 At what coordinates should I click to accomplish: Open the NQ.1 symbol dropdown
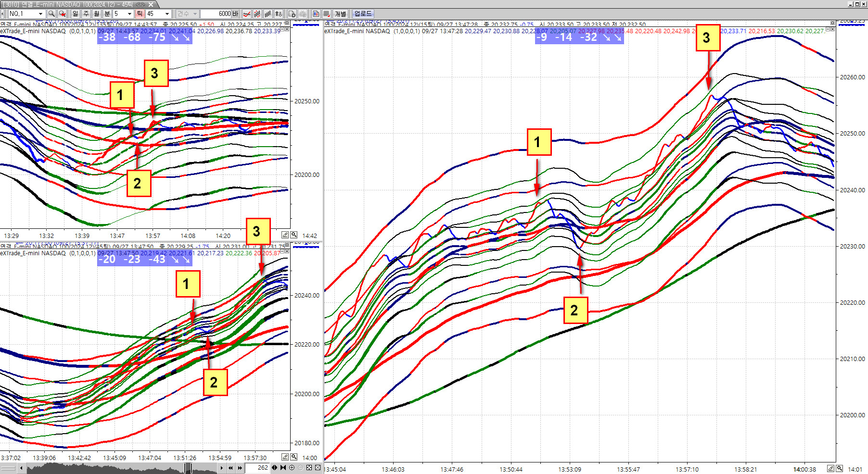(41, 14)
